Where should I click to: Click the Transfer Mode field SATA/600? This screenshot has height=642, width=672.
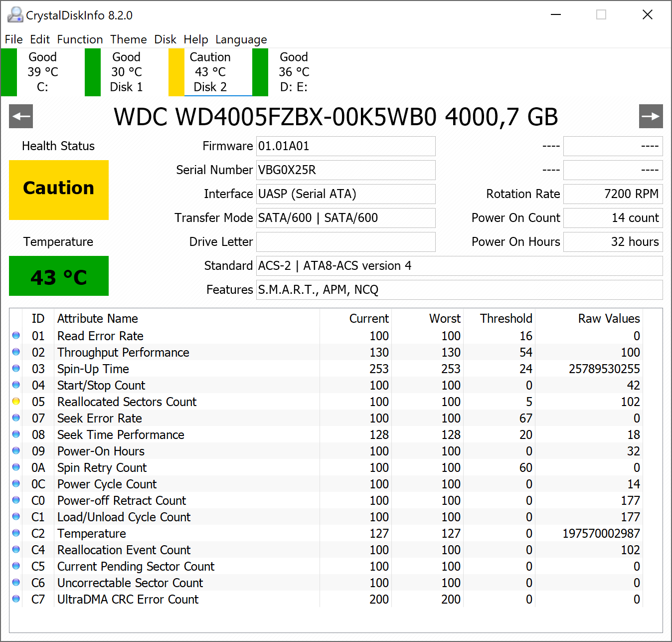click(x=346, y=218)
